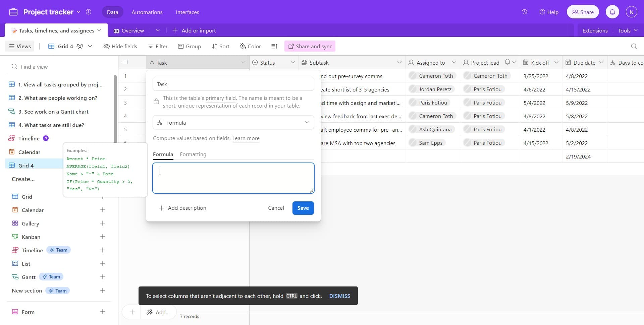Click the Save button
This screenshot has width=644, height=325.
tap(303, 208)
